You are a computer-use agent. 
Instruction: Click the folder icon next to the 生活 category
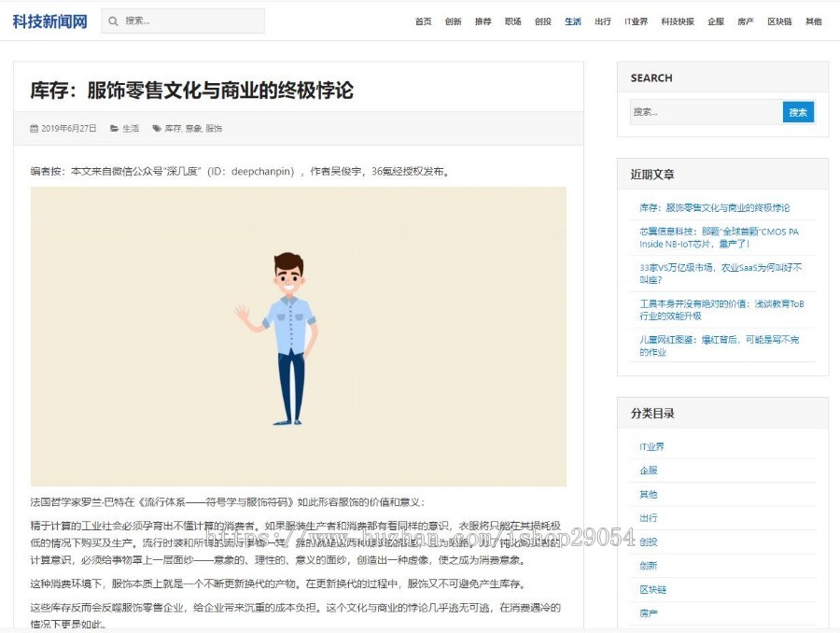[112, 128]
